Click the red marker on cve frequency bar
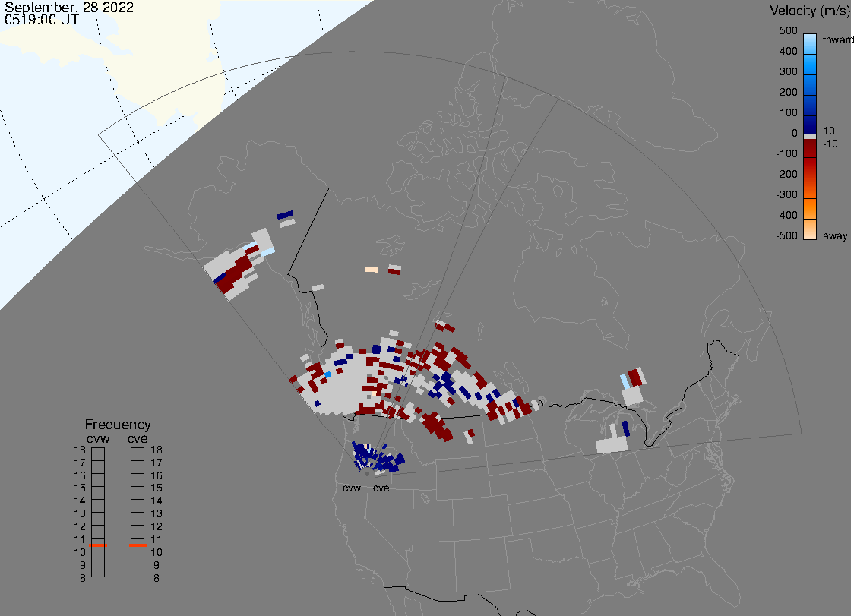 pos(138,545)
